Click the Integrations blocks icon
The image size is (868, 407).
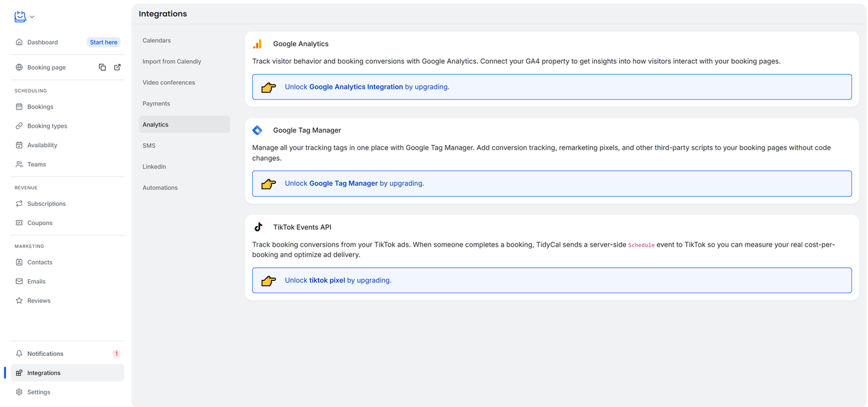click(x=19, y=373)
